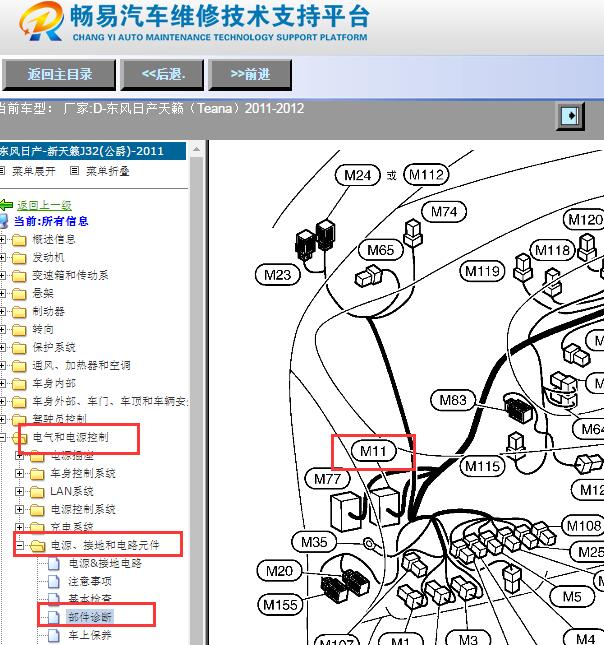604x645 pixels.
Task: Open the 转向 tree item
Action: tap(43, 329)
